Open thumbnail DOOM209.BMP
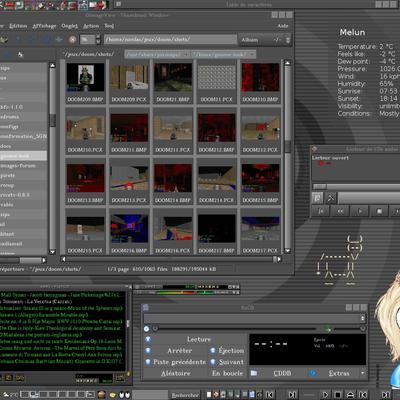Image resolution: width=400 pixels, height=400 pixels. [85, 82]
